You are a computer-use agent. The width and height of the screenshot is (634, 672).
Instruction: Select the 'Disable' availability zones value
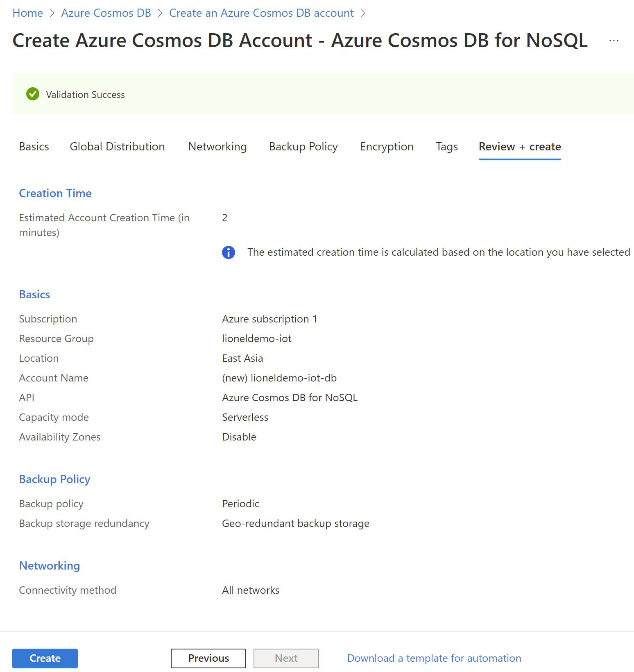click(239, 437)
